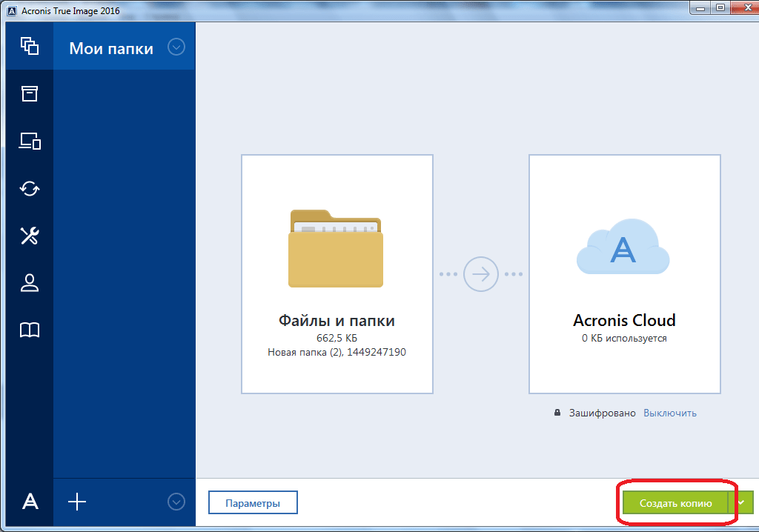Click the Создать копию button
Viewport: 759px width, 532px height.
pos(676,502)
